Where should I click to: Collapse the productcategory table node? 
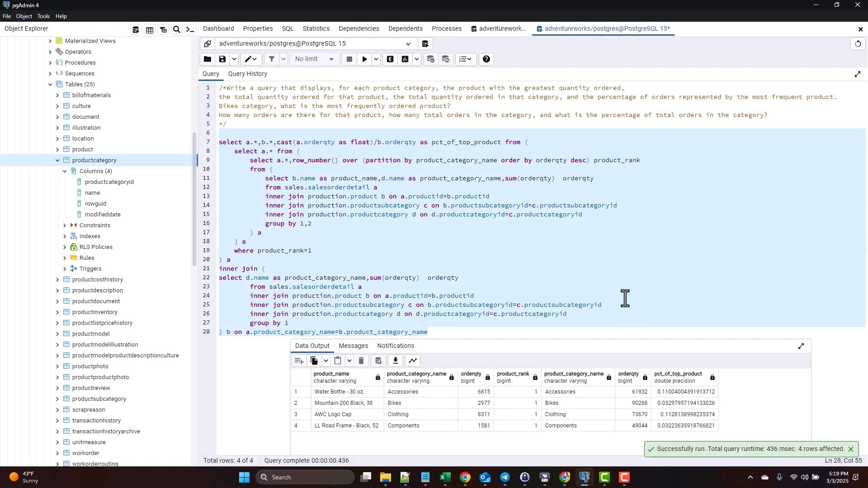57,160
